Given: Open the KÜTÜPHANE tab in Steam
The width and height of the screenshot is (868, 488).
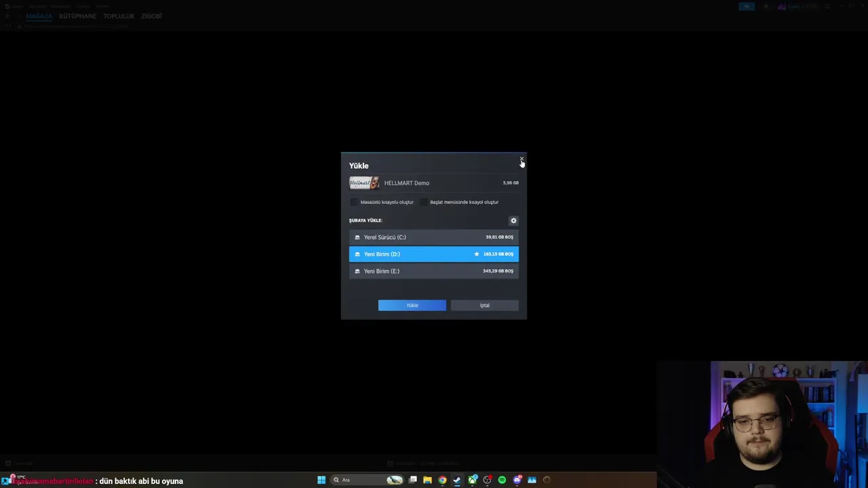Looking at the screenshot, I should click(77, 16).
